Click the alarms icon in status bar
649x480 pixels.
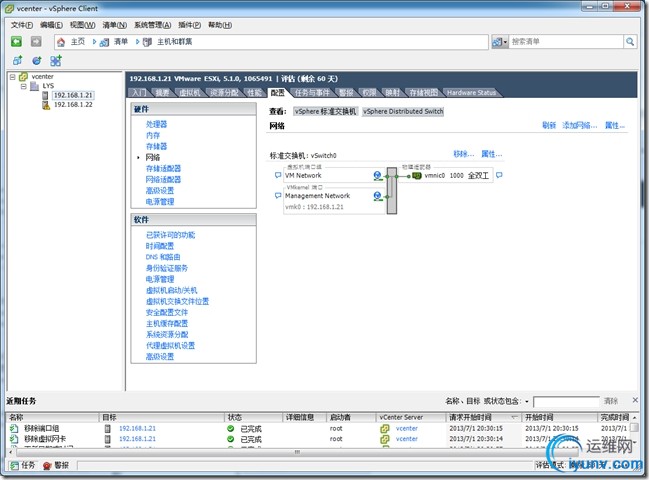click(x=47, y=466)
